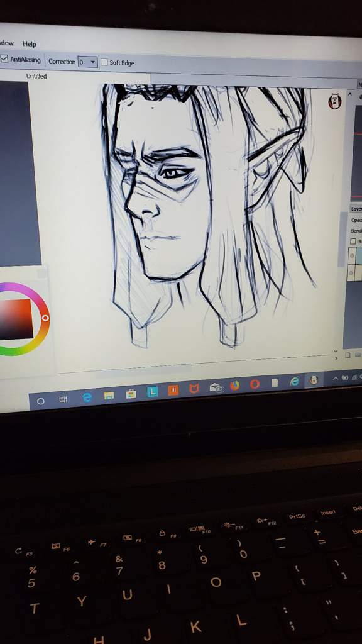
Task: Switch to the Untitled document tab
Action: click(x=36, y=76)
